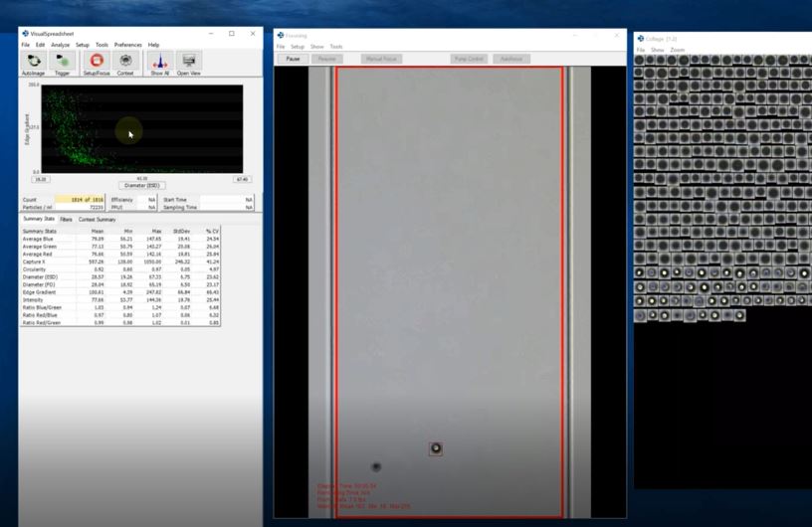Click the maximum X-axis value field below the scatter plot
812x527 pixels.
242,179
